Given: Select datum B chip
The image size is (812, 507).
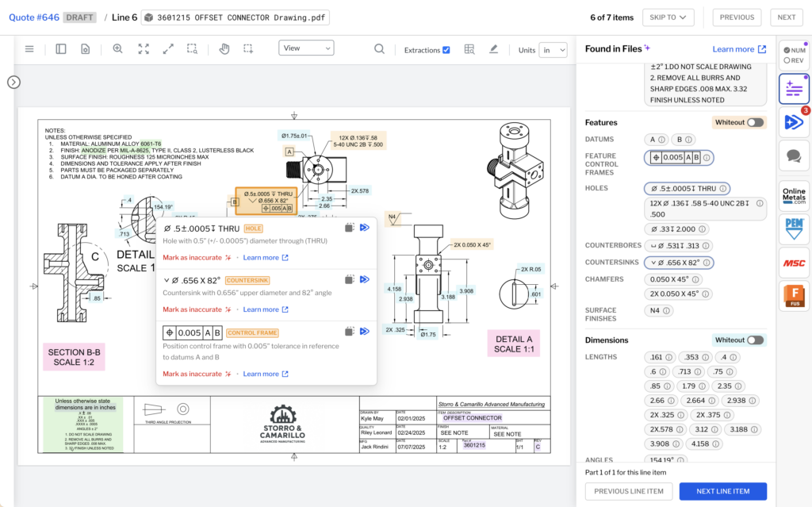Looking at the screenshot, I should (684, 140).
